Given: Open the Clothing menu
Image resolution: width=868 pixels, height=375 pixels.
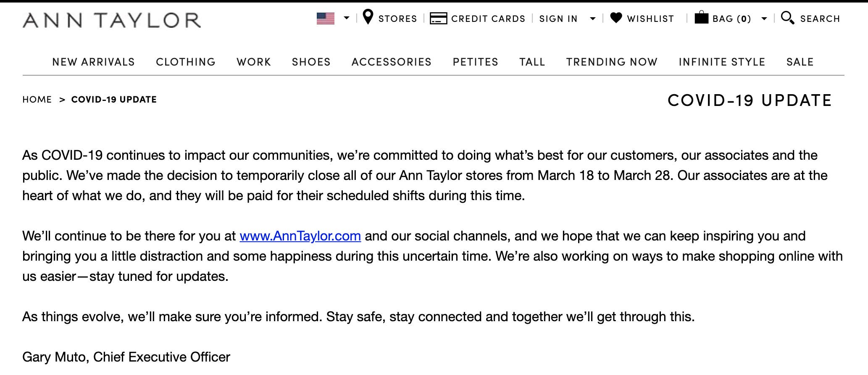Looking at the screenshot, I should [186, 62].
